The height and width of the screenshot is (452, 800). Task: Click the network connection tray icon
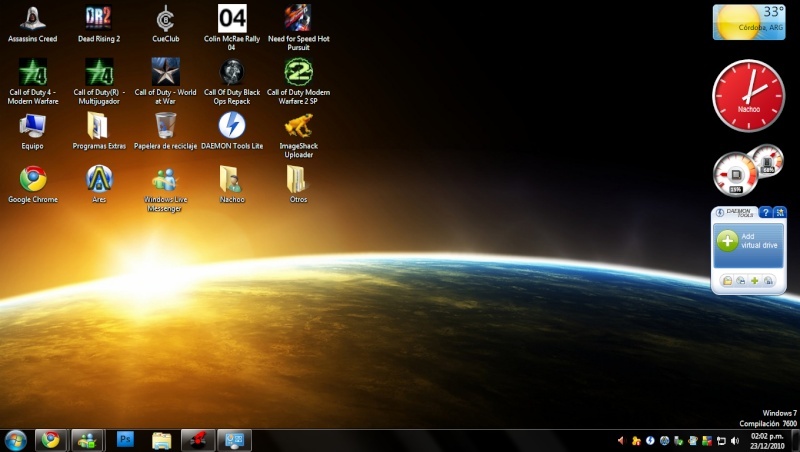721,440
